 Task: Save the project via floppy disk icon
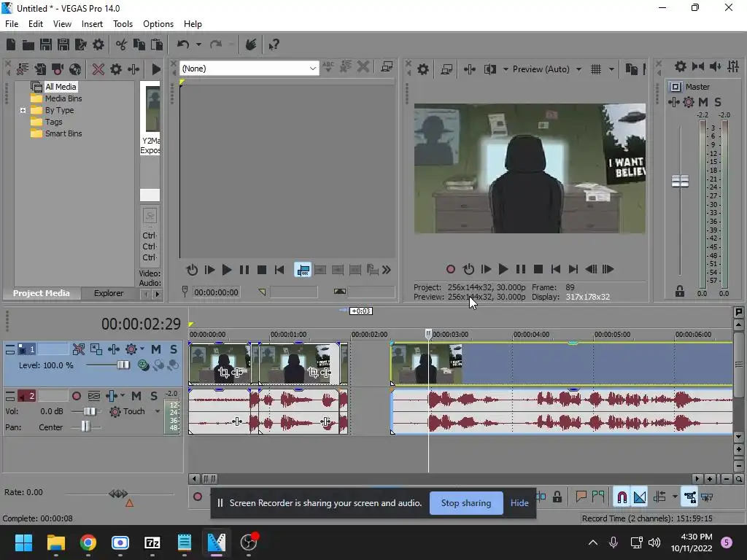click(46, 44)
